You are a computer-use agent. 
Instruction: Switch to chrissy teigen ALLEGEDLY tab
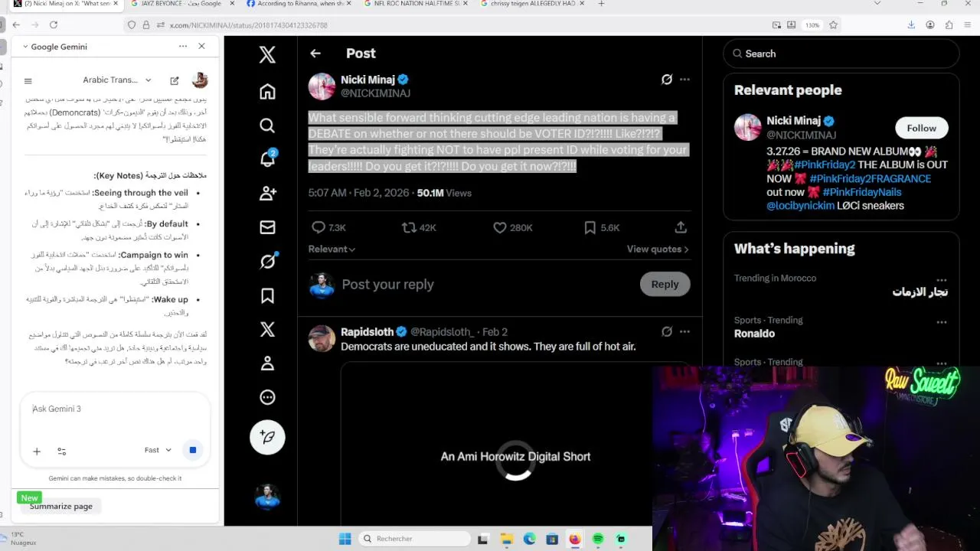coord(531,4)
